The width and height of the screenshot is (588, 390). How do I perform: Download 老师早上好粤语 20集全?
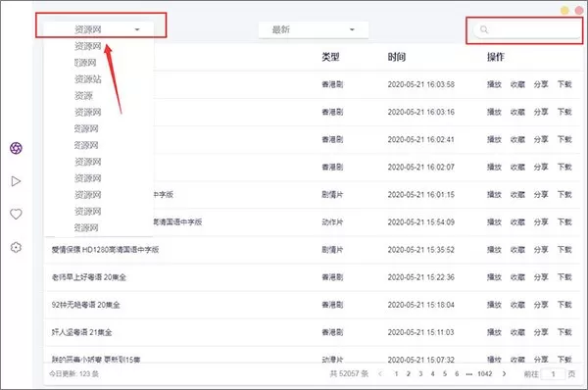(564, 277)
